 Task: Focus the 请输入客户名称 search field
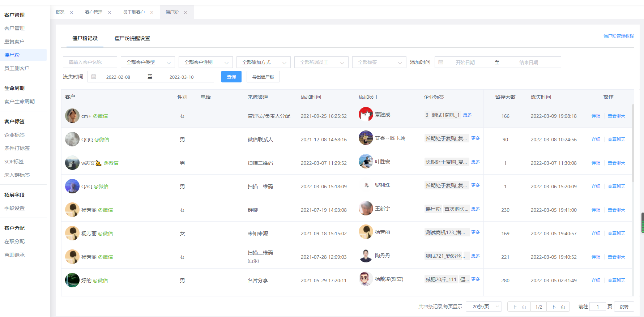(x=90, y=63)
